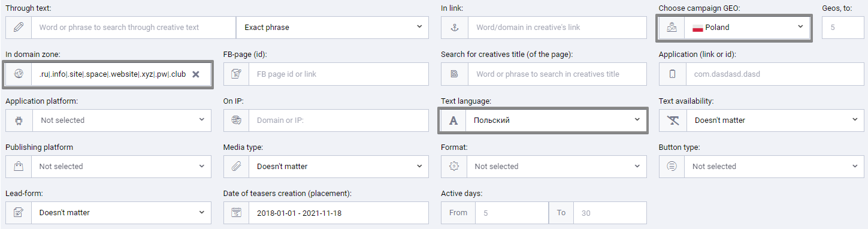This screenshot has width=868, height=229.
Task: Click the calendar icon for the teasers creation date
Action: coord(236,212)
